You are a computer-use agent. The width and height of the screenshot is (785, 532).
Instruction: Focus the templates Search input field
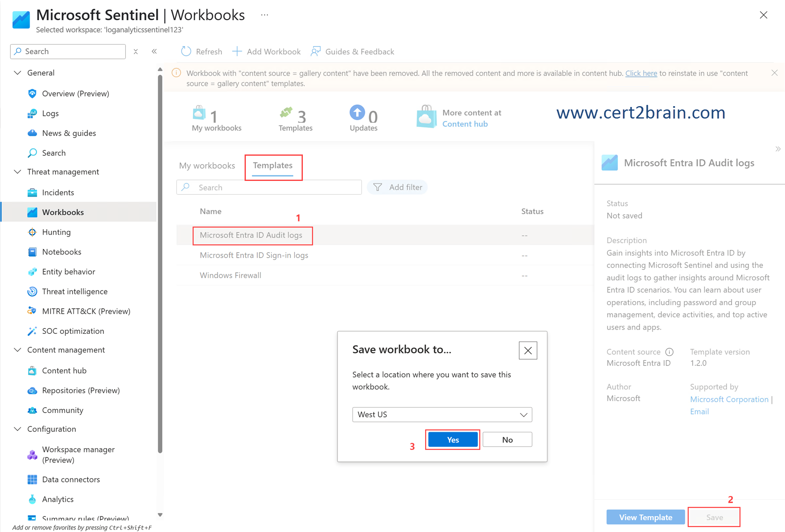pos(269,187)
